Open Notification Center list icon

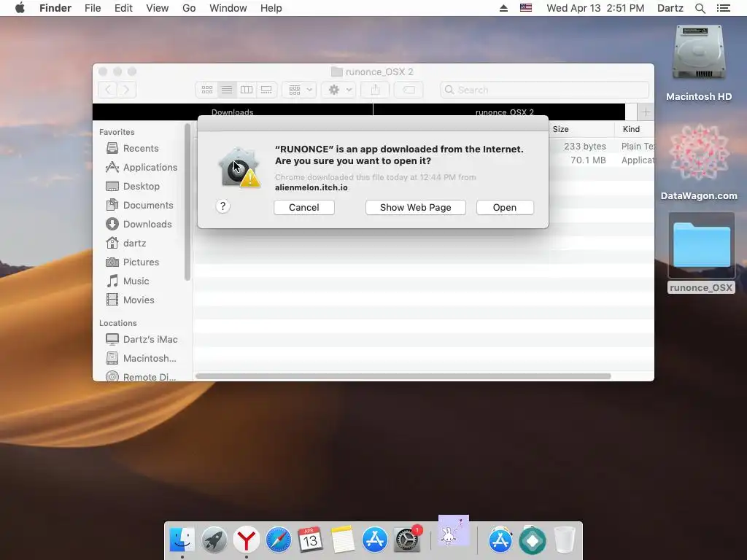[x=724, y=8]
